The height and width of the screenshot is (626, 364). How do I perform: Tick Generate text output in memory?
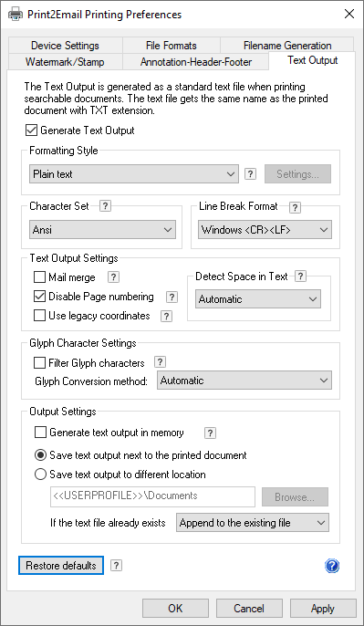40,433
